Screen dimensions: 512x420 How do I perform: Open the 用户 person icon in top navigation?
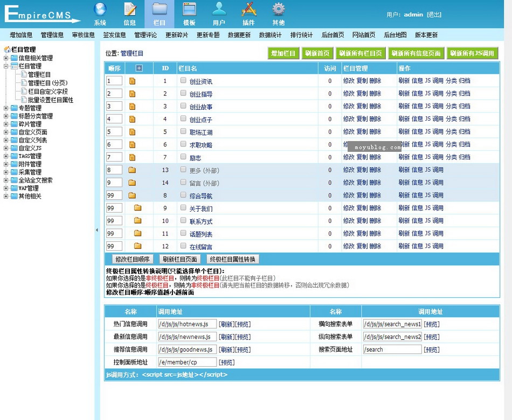[219, 10]
